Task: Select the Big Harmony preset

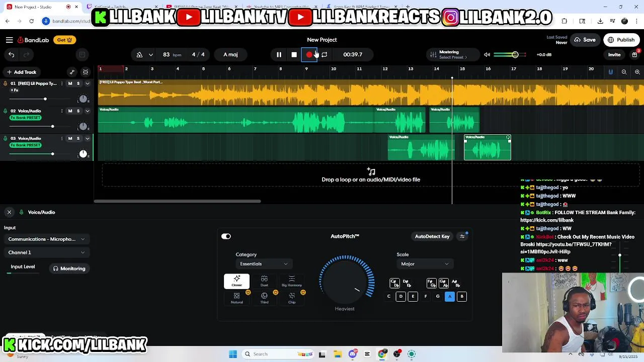Action: (x=292, y=281)
